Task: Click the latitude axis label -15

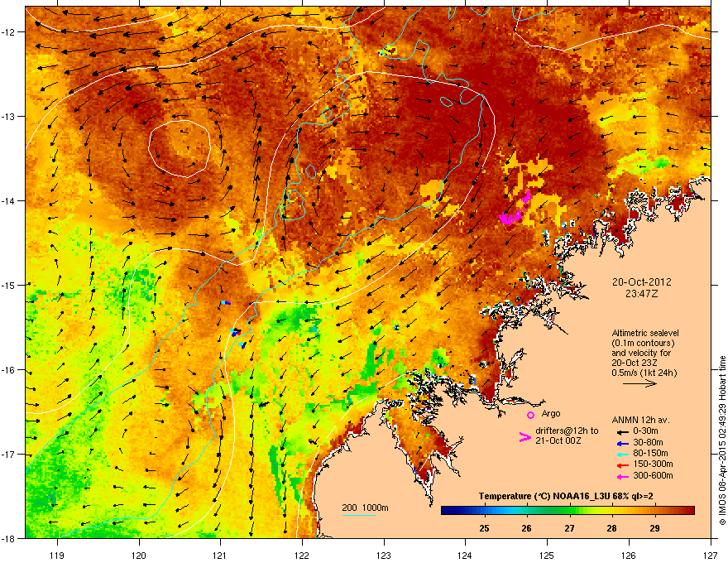Action: tap(9, 285)
